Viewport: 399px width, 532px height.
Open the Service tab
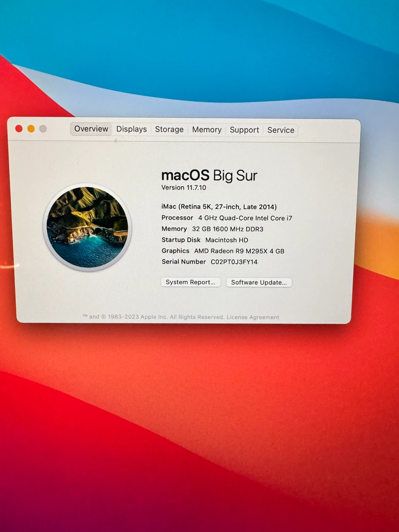tap(281, 130)
